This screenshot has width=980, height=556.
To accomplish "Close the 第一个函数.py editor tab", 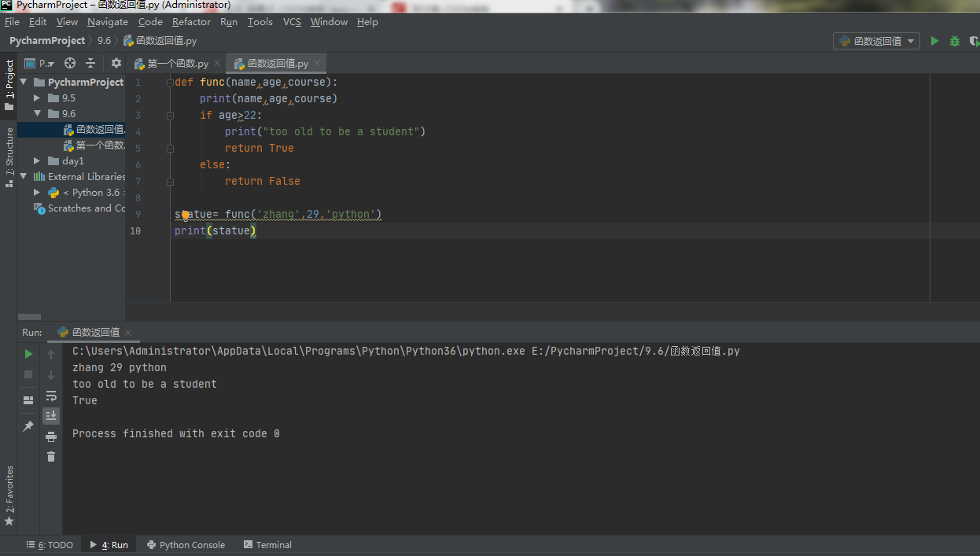I will pyautogui.click(x=218, y=64).
